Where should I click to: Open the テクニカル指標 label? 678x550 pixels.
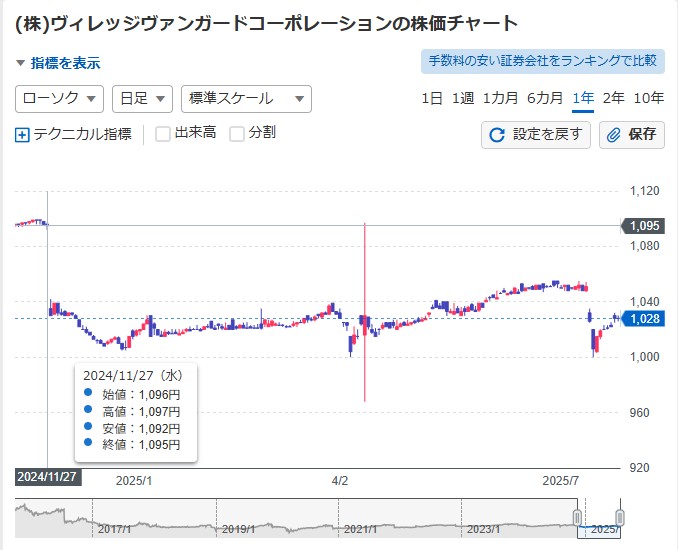tap(82, 134)
